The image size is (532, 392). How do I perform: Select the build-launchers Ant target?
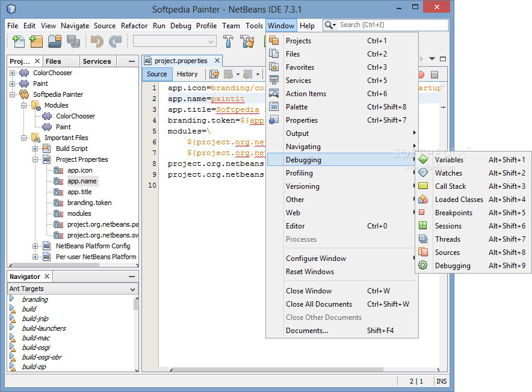pyautogui.click(x=44, y=328)
